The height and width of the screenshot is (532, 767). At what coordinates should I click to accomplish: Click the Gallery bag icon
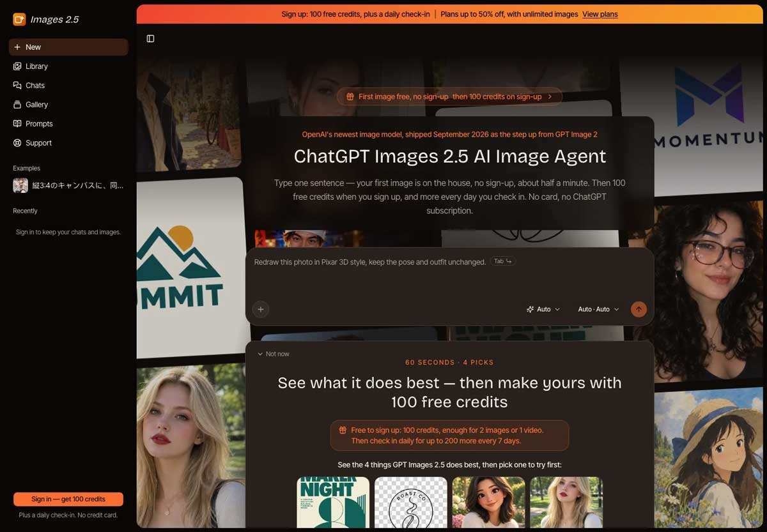tap(17, 105)
